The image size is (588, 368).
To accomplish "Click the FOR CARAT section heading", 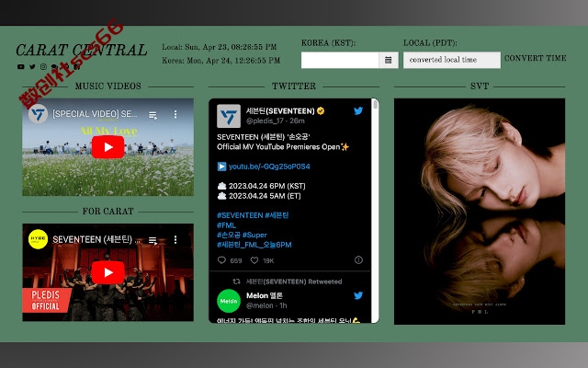I will point(108,211).
